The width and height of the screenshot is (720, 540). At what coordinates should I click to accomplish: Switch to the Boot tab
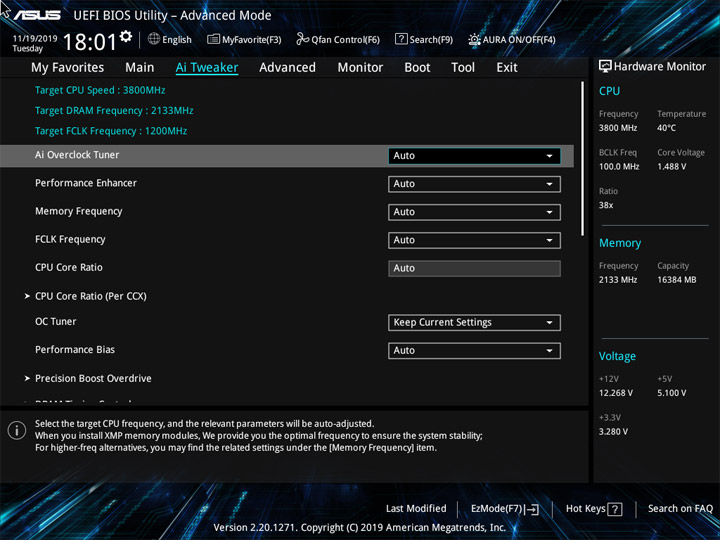pyautogui.click(x=417, y=68)
